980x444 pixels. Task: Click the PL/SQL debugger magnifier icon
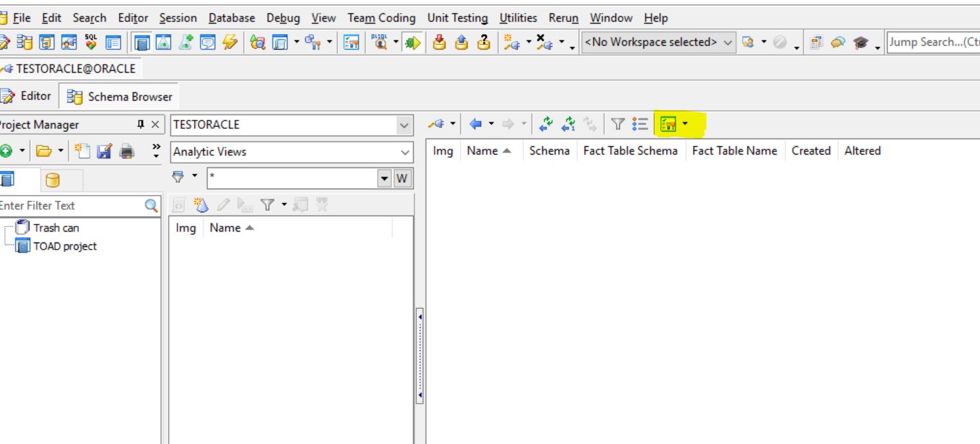click(381, 42)
